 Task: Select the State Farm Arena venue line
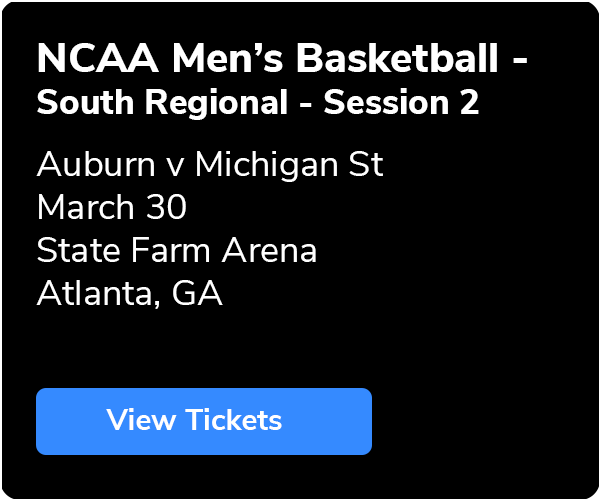(177, 250)
